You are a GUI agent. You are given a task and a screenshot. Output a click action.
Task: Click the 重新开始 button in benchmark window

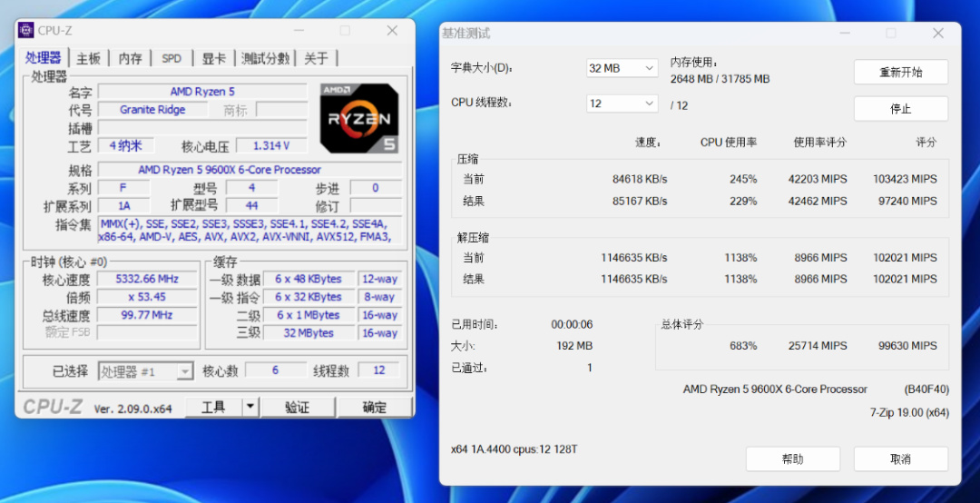(x=901, y=72)
